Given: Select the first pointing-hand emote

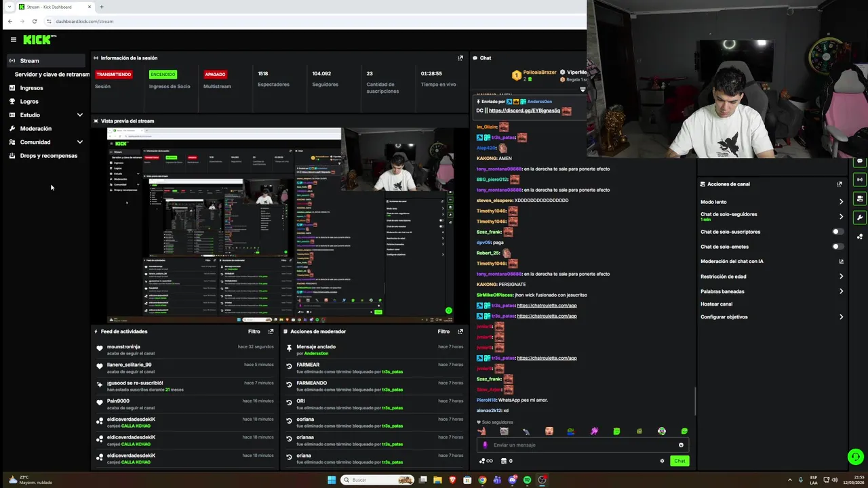Looking at the screenshot, I should tap(481, 431).
